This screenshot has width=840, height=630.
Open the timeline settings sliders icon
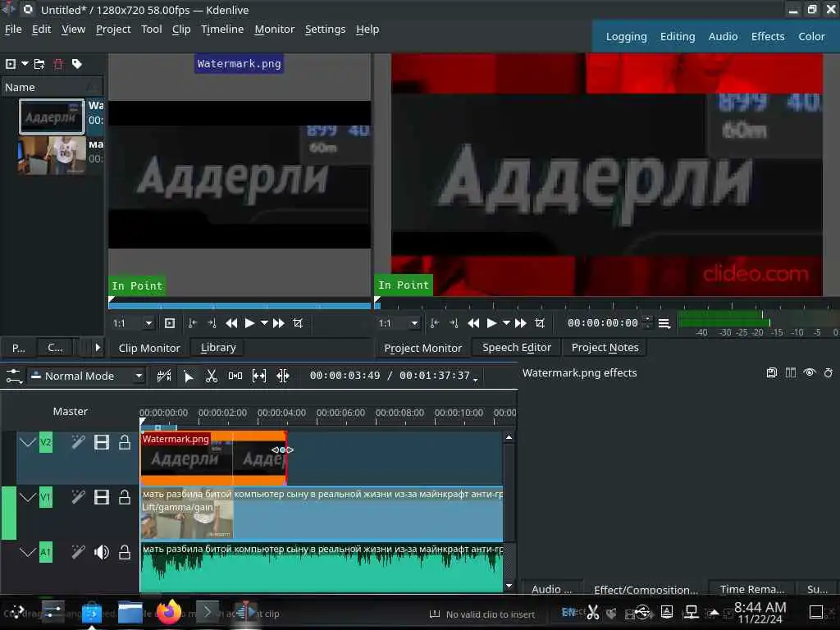click(14, 376)
